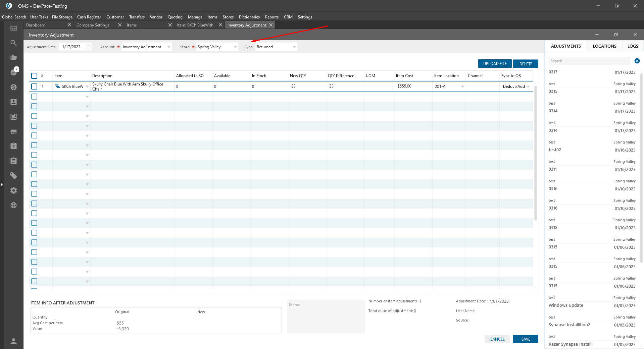644x349 pixels.
Task: Toggle the select-all checkbox in grid header
Action: point(34,76)
